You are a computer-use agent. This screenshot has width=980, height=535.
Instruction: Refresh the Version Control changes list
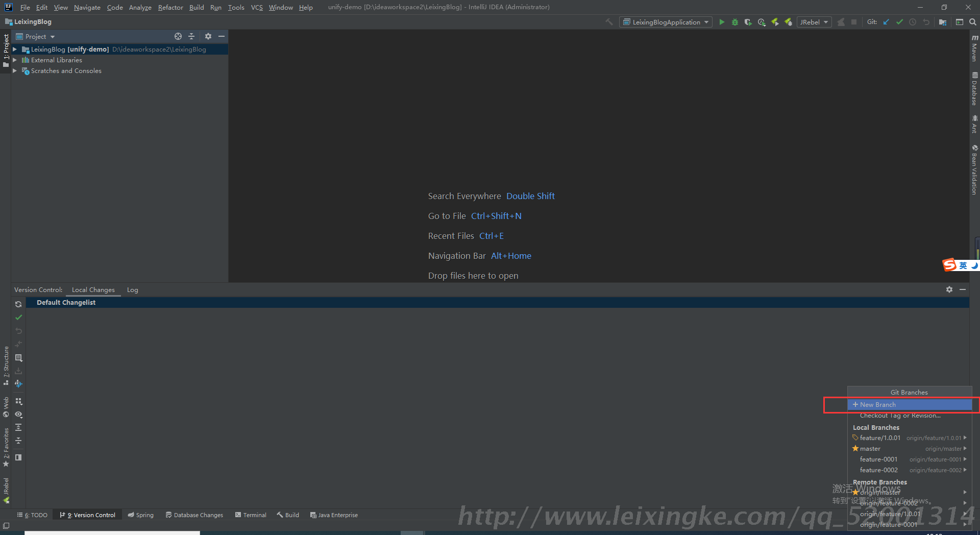point(18,304)
